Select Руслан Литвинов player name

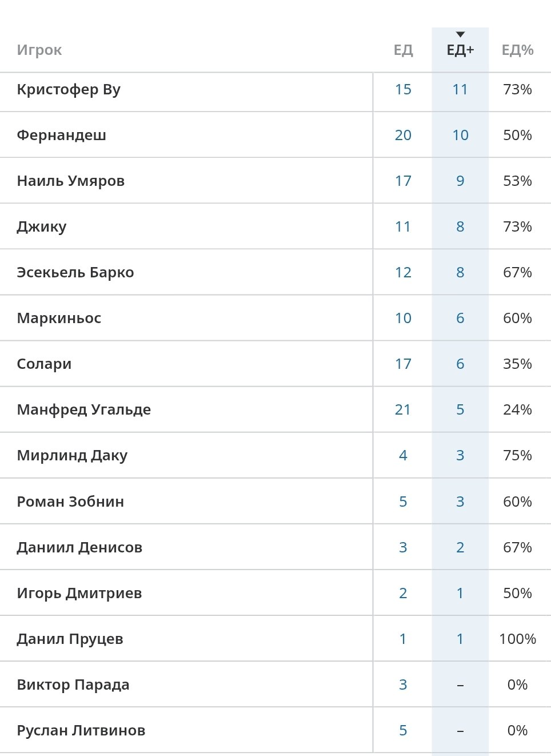click(x=81, y=731)
